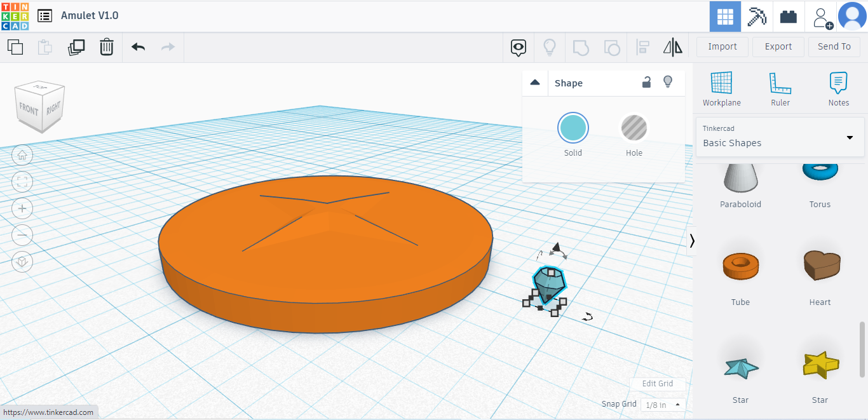This screenshot has height=420, width=868.
Task: Click the black height cone handle above diamond
Action: (x=557, y=247)
